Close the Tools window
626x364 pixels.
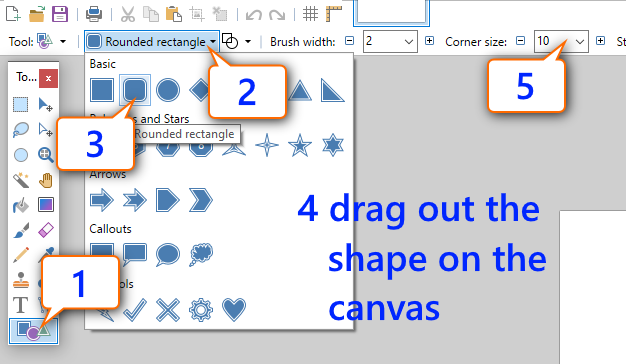48,78
